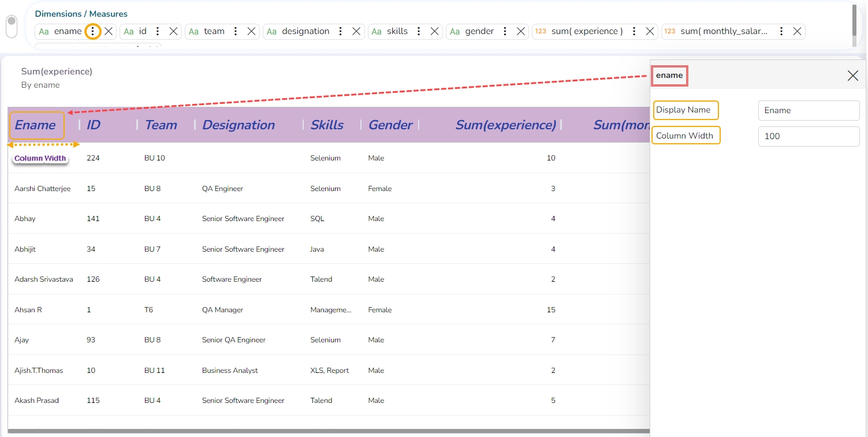Sort by the Ename column header
Image resolution: width=868 pixels, height=437 pixels.
click(35, 125)
